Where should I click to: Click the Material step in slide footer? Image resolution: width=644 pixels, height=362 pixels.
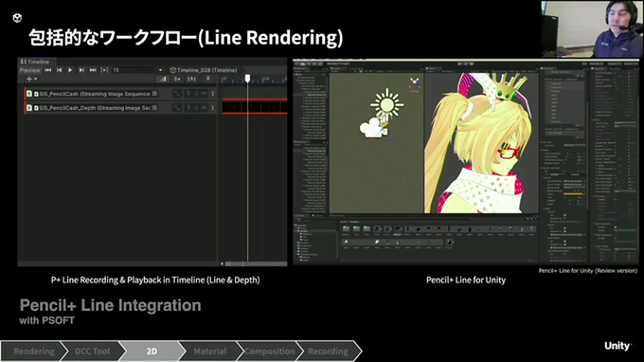click(x=210, y=352)
